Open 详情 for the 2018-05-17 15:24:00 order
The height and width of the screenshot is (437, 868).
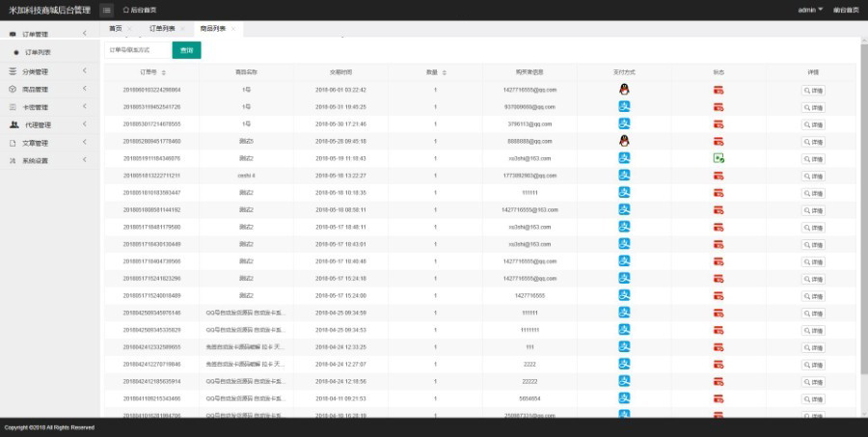point(813,296)
